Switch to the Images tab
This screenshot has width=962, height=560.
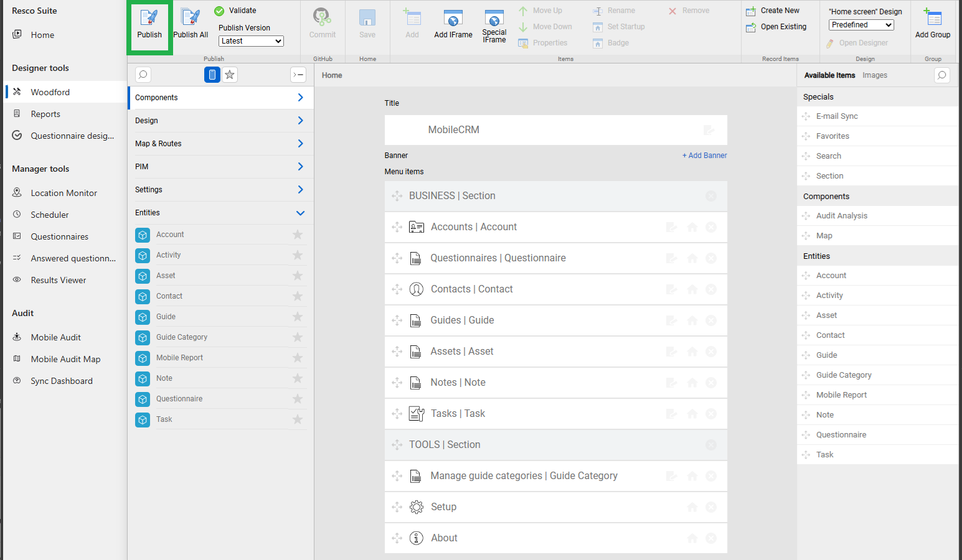coord(875,75)
